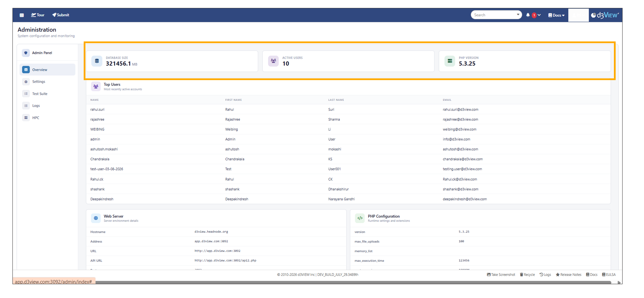Click the Web Server globe icon
This screenshot has height=298, width=644.
(x=96, y=218)
